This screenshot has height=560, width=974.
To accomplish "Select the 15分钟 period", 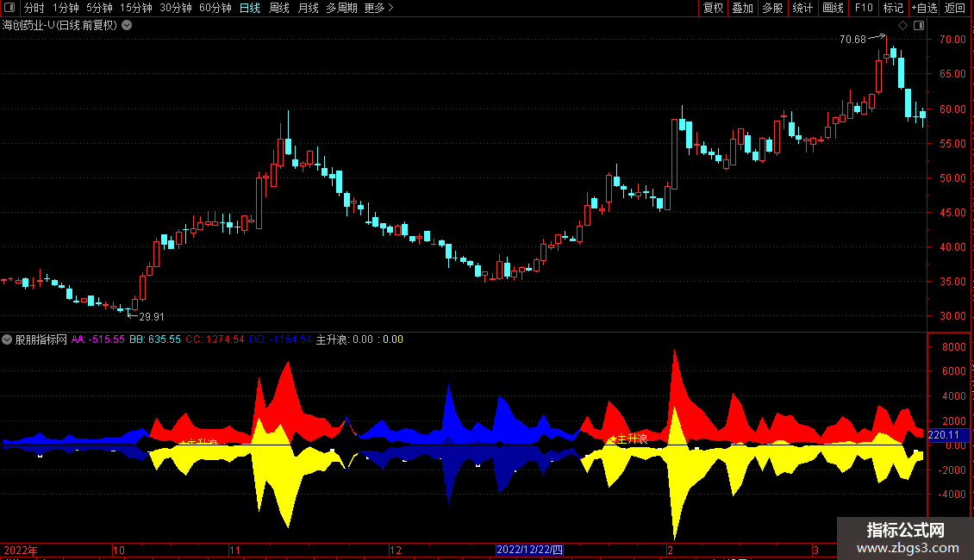I will 136,8.
